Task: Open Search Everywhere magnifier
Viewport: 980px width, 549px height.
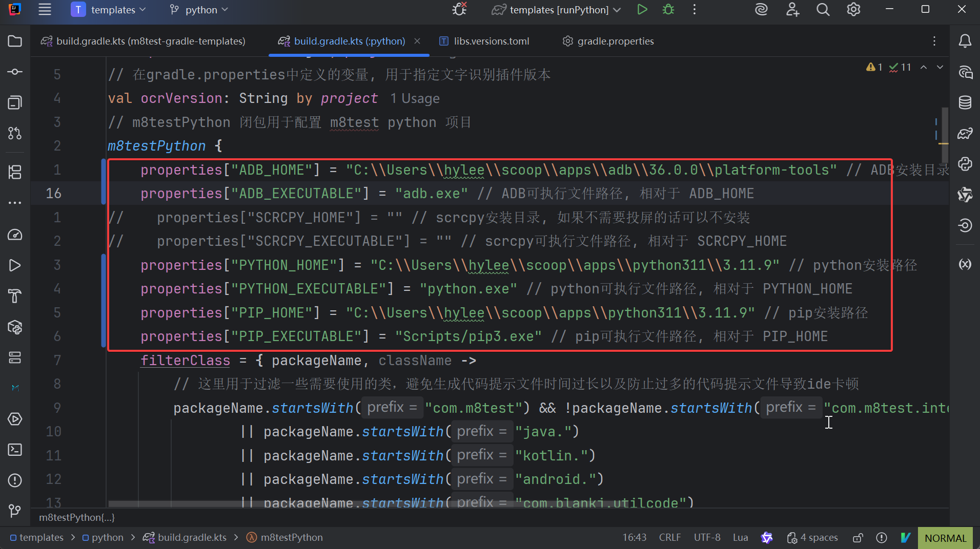Action: point(823,10)
